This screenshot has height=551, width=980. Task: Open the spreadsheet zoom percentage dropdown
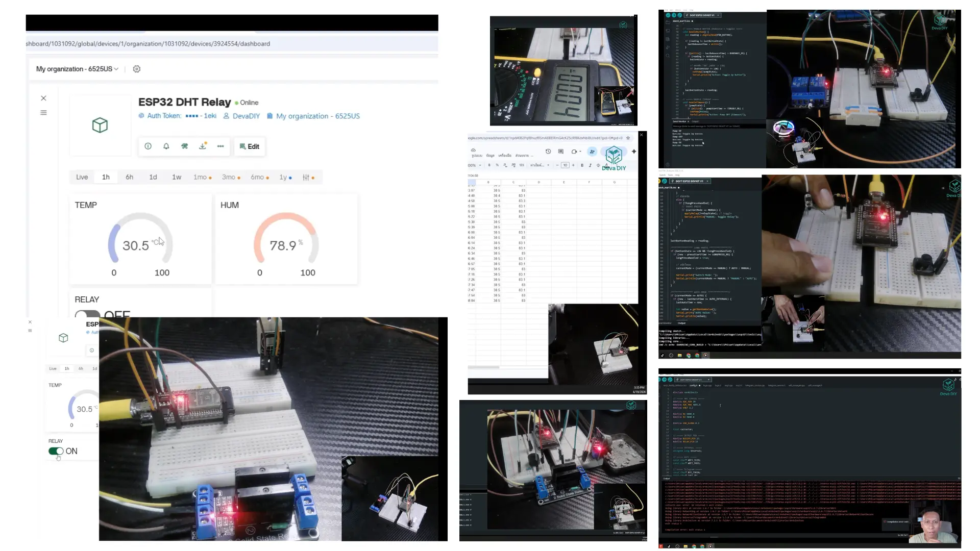(x=475, y=165)
